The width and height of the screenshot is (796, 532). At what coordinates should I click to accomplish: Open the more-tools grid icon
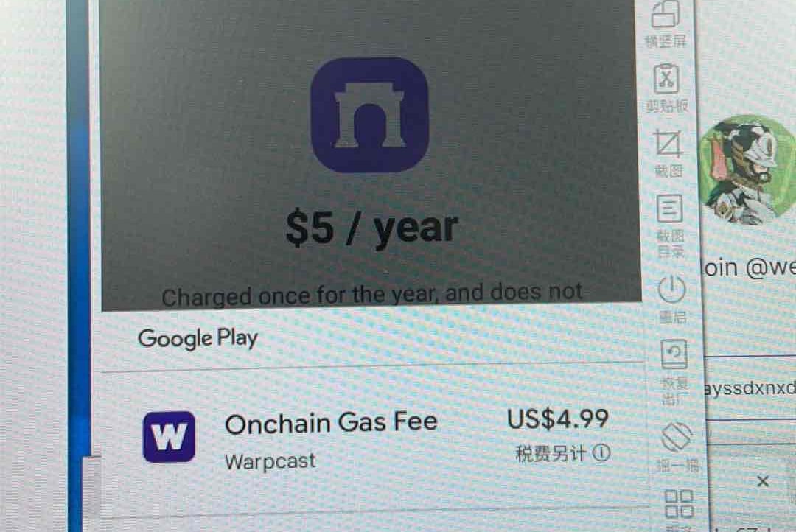coord(679,503)
